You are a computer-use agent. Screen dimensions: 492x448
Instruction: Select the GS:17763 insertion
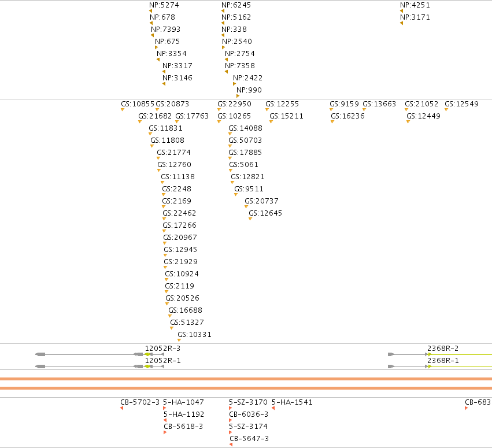point(192,116)
